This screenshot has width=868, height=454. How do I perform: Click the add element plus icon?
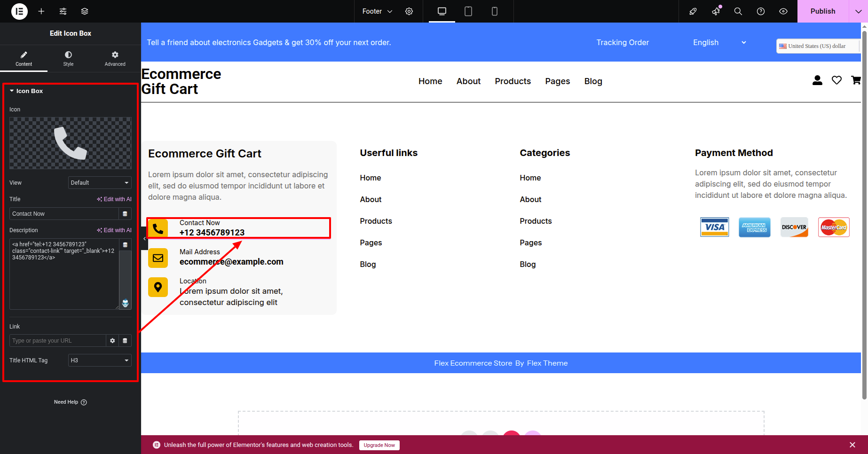coord(41,11)
